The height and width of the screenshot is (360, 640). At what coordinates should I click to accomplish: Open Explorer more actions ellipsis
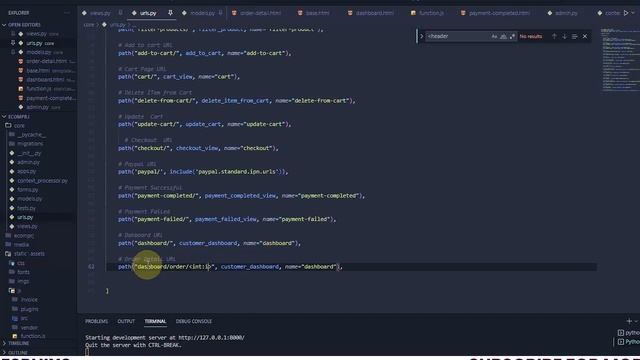point(67,13)
